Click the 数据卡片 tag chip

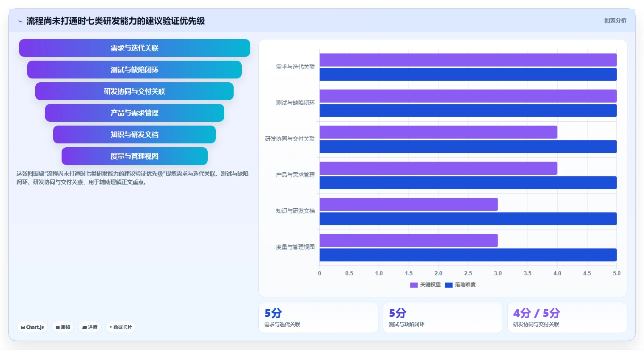pos(121,327)
